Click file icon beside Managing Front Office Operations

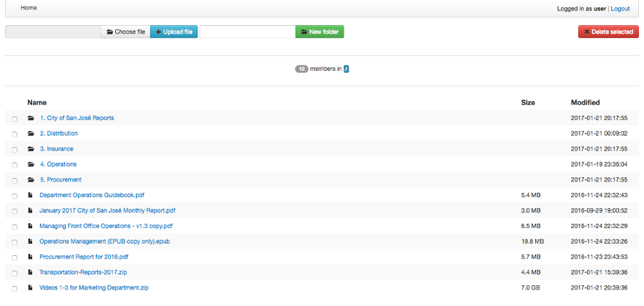pyautogui.click(x=30, y=227)
